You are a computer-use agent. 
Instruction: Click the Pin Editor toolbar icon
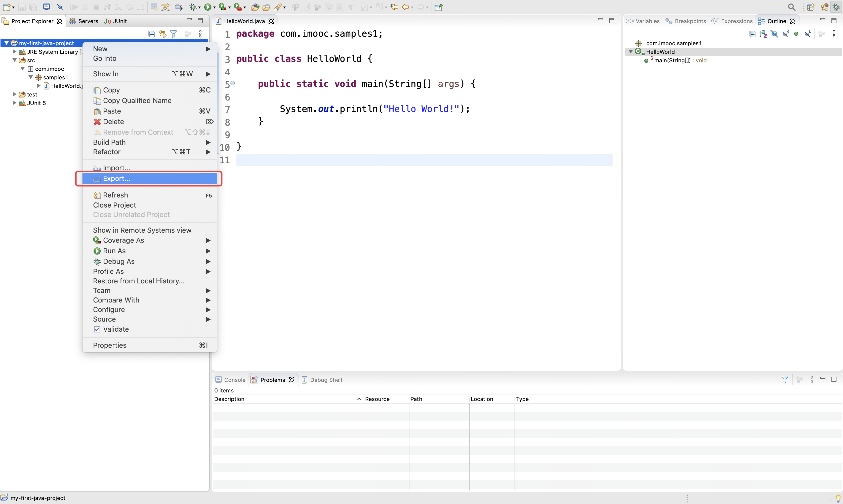click(439, 7)
